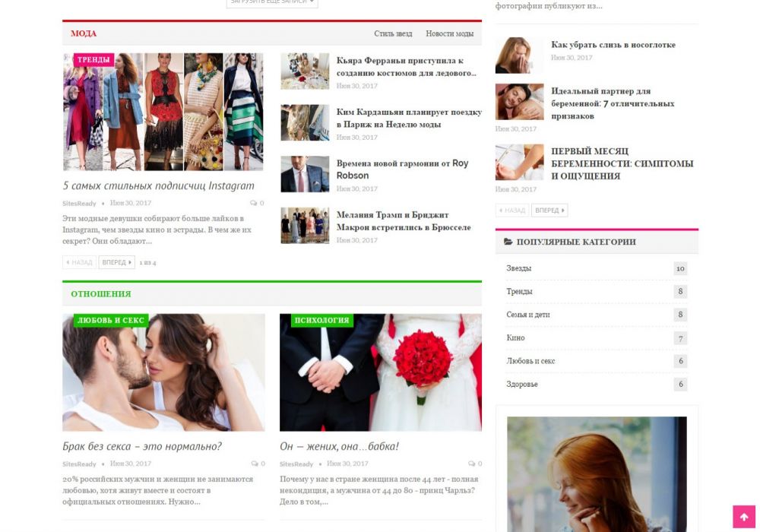This screenshot has height=532, width=760.
Task: Open the 'Психология' green tag label
Action: click(x=321, y=321)
